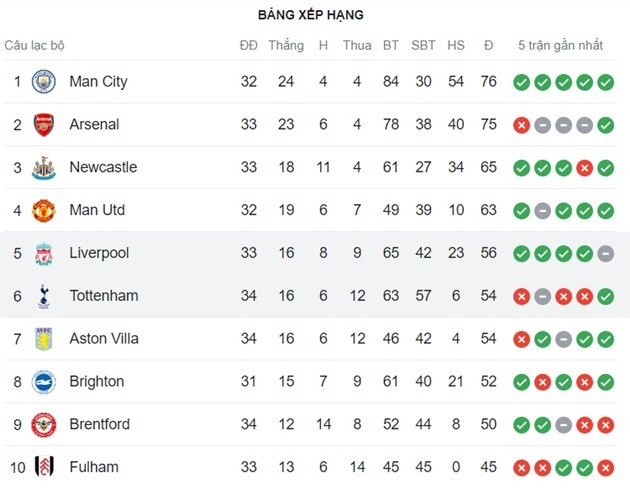The width and height of the screenshot is (630, 488).
Task: Click the Tottenham club crest
Action: [44, 296]
